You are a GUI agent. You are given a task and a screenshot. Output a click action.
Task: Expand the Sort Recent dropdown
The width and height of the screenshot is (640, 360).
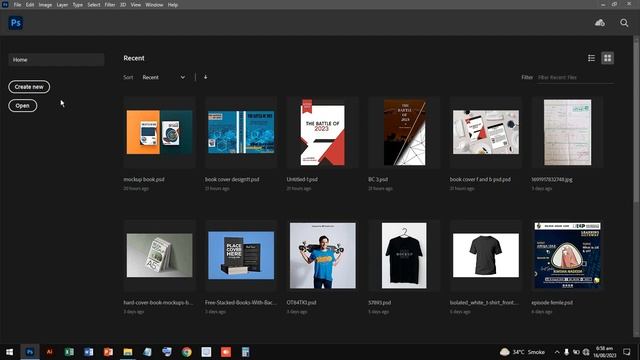163,77
